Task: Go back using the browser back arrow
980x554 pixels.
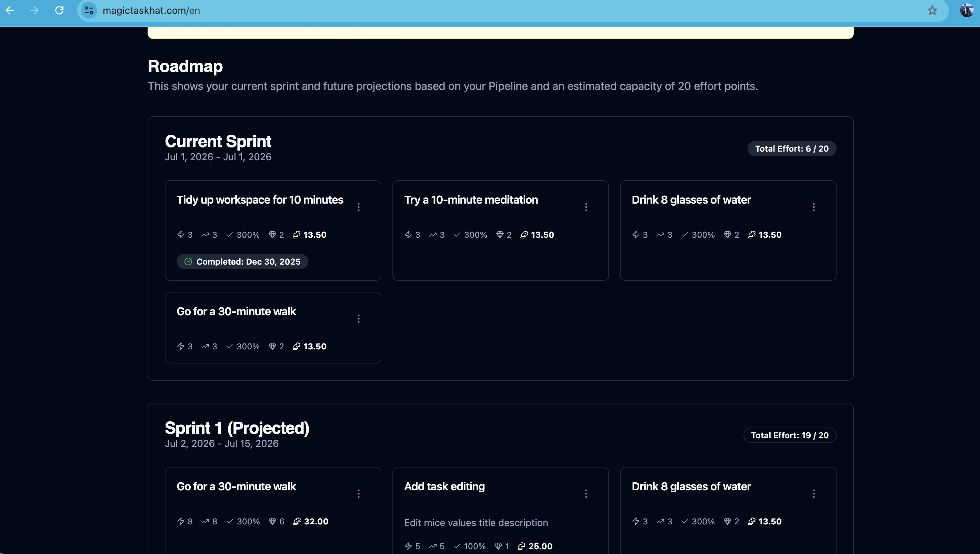Action: [x=10, y=10]
